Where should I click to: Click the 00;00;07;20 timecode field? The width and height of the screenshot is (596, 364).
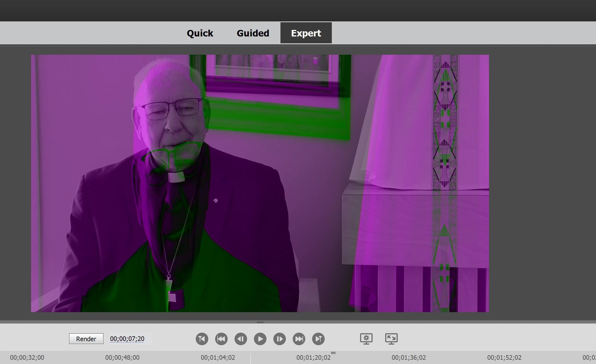127,339
